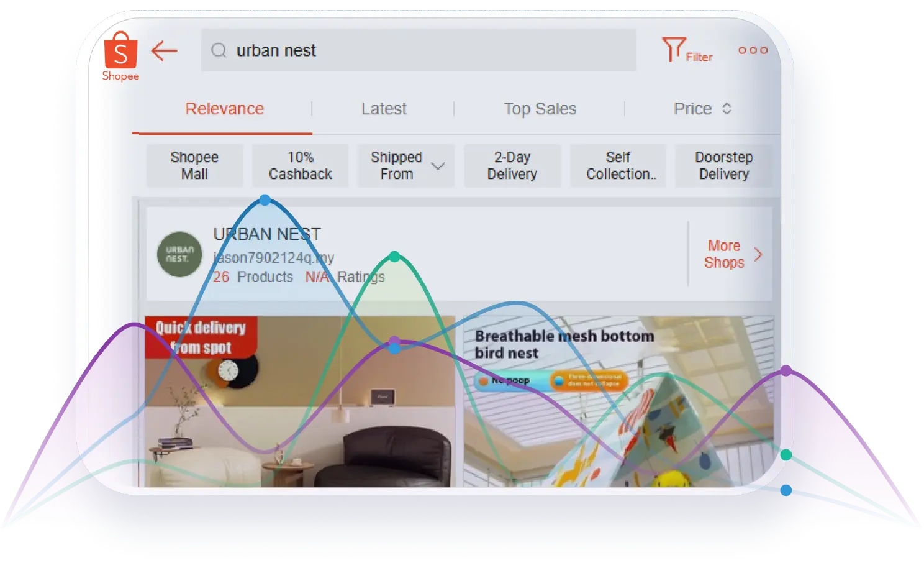
Task: Enable the Doorstep Delivery filter
Action: click(x=723, y=166)
